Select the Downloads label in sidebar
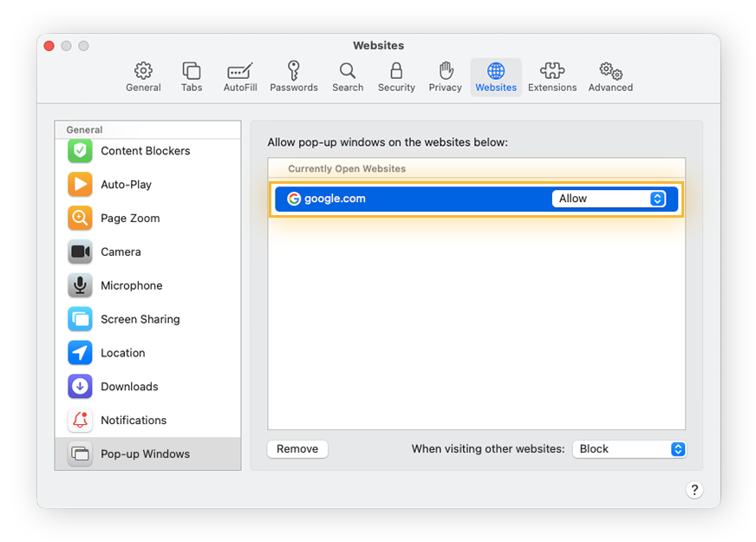 click(x=129, y=386)
